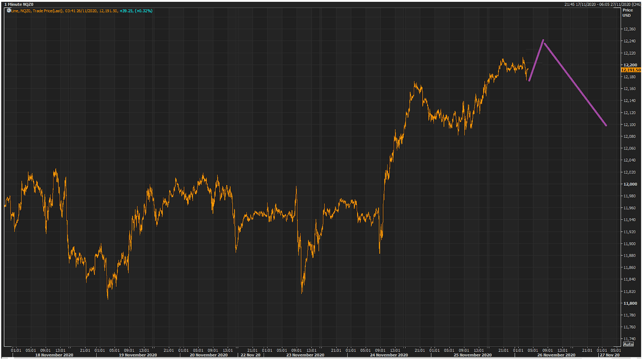Screen dimensions: 644x360
Task: Click the series icon before the Line legend
Action: point(9,10)
